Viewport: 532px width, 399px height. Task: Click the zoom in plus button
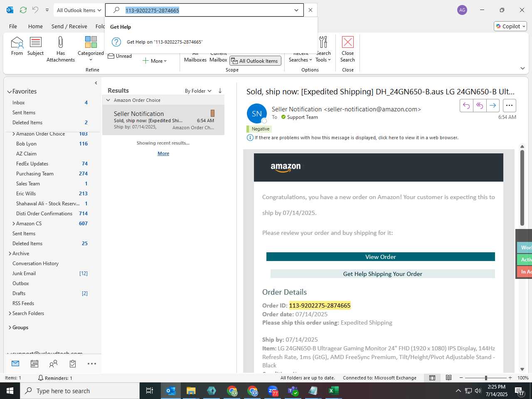point(510,378)
